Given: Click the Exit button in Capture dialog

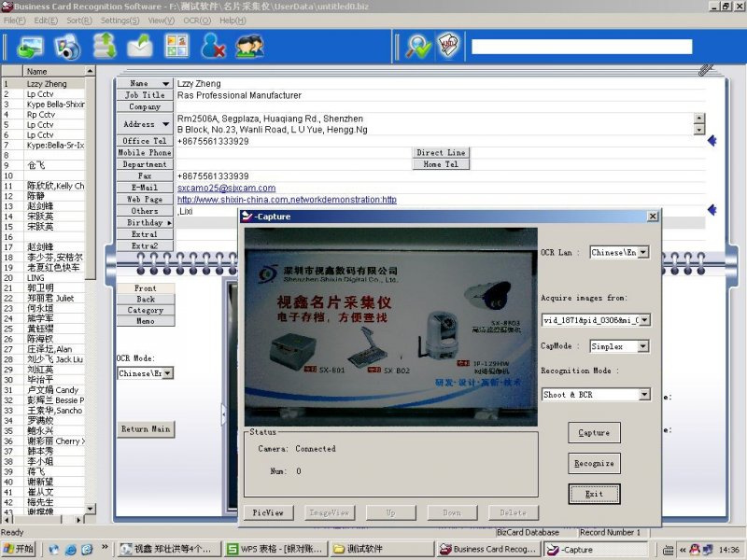Looking at the screenshot, I should (x=594, y=494).
